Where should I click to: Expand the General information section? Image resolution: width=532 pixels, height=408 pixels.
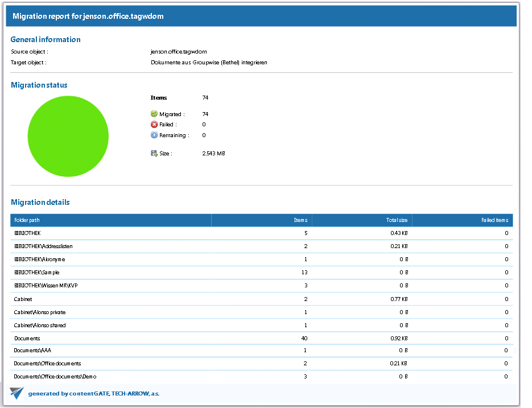pos(46,39)
